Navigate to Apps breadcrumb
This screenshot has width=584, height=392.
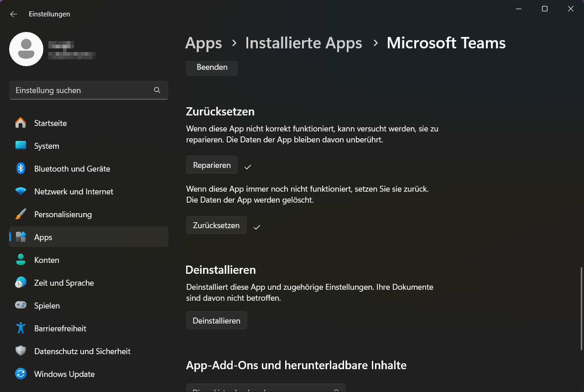pos(203,43)
